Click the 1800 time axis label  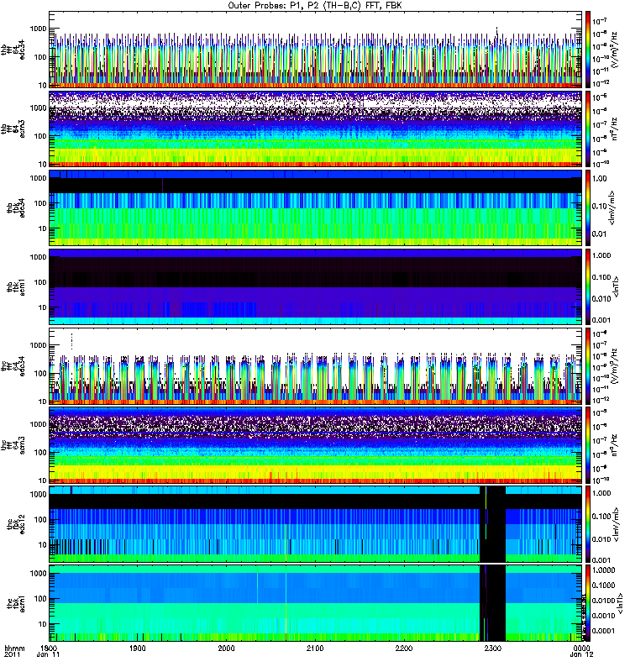point(50,648)
